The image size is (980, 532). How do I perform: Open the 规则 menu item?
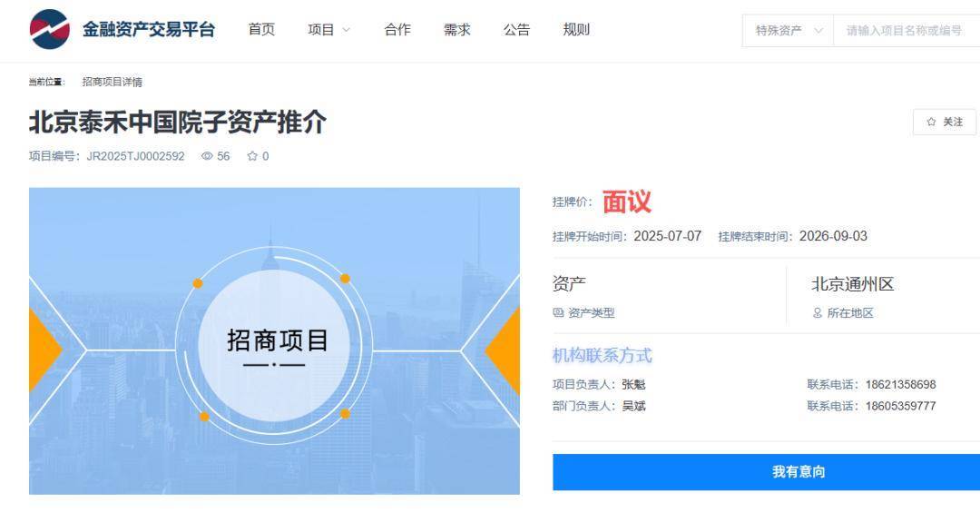pyautogui.click(x=576, y=29)
